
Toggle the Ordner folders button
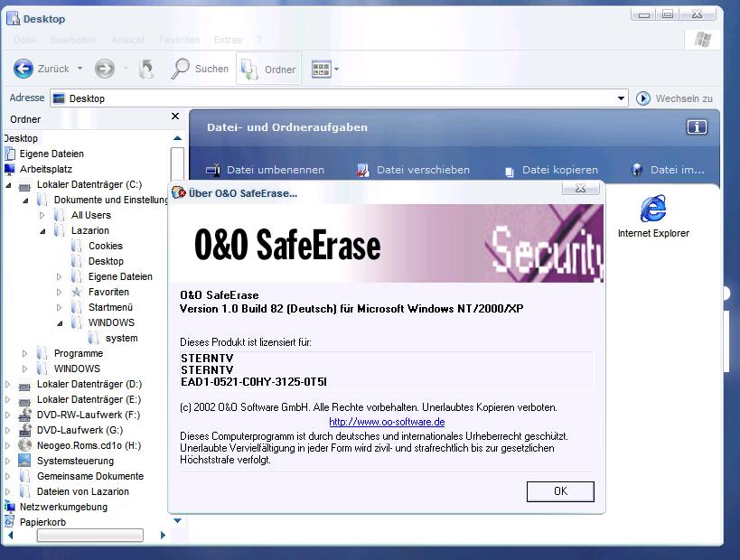click(x=268, y=69)
